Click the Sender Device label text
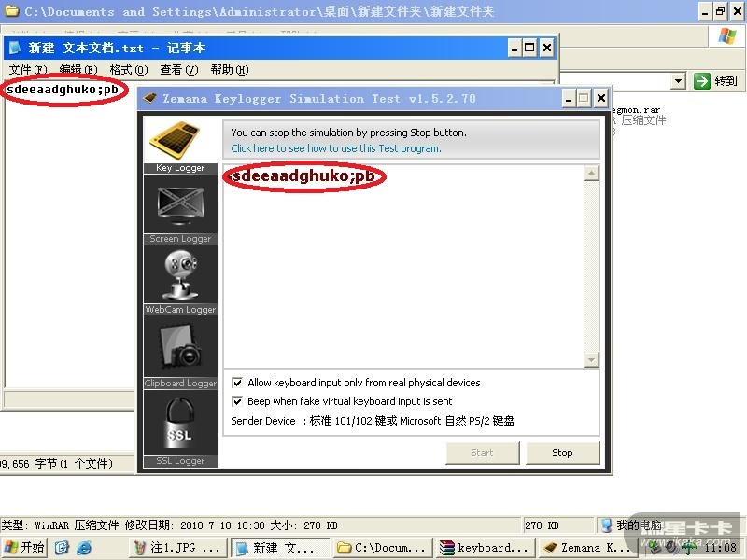Viewport: 747px width, 560px height. [x=263, y=421]
